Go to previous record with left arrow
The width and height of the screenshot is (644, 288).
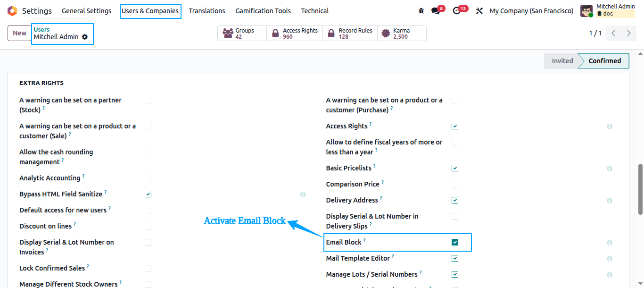613,33
